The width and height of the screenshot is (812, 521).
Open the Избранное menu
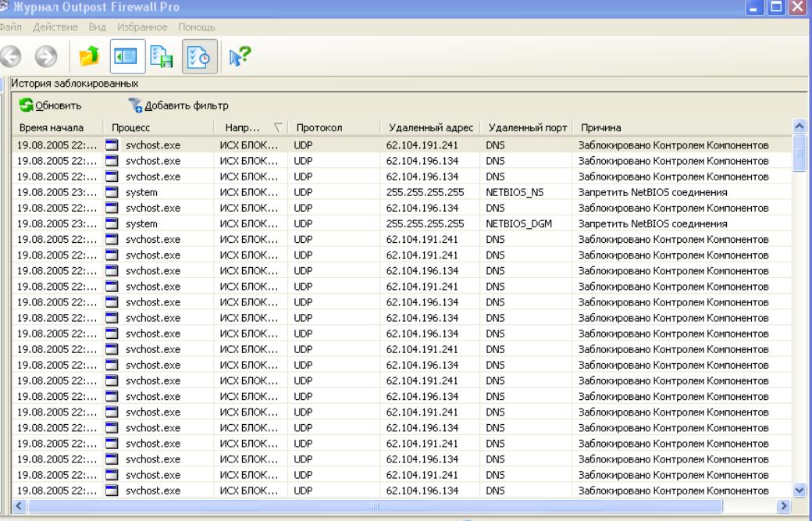point(142,27)
